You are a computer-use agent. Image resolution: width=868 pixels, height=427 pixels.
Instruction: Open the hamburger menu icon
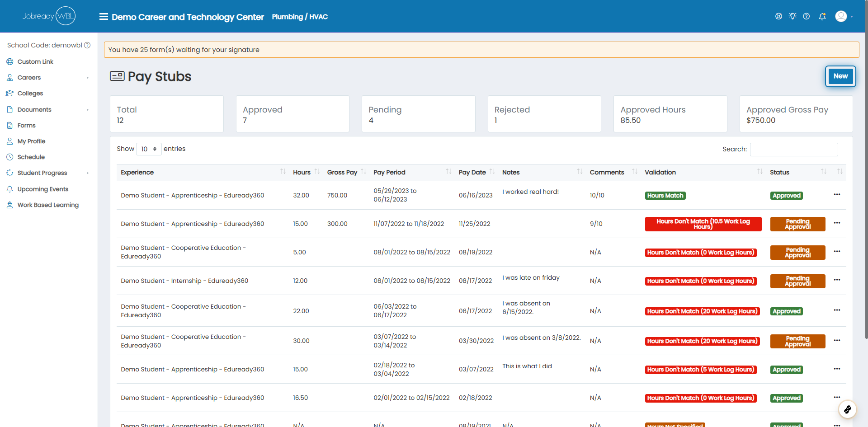(104, 17)
